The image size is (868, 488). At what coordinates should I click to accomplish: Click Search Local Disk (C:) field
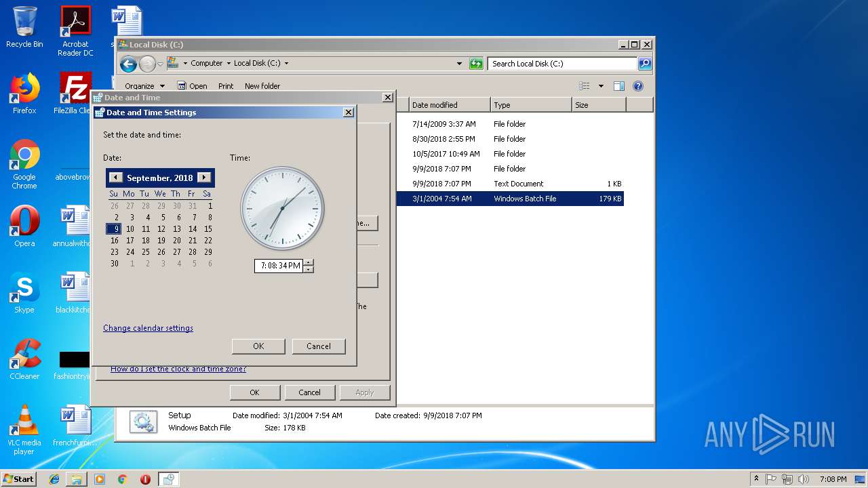coord(562,64)
